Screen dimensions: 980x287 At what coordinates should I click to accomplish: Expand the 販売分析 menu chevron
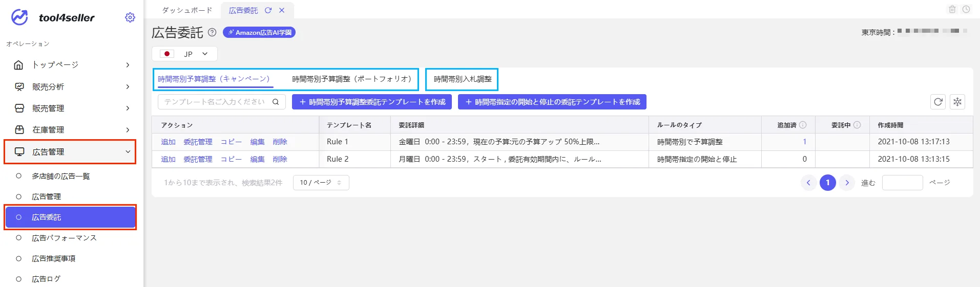128,87
